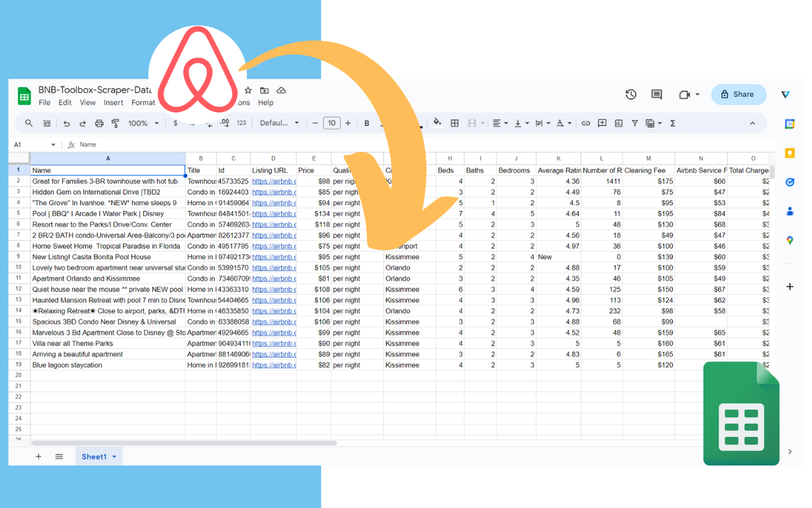This screenshot has height=508, width=812.
Task: Select the row 5 header
Action: click(19, 213)
